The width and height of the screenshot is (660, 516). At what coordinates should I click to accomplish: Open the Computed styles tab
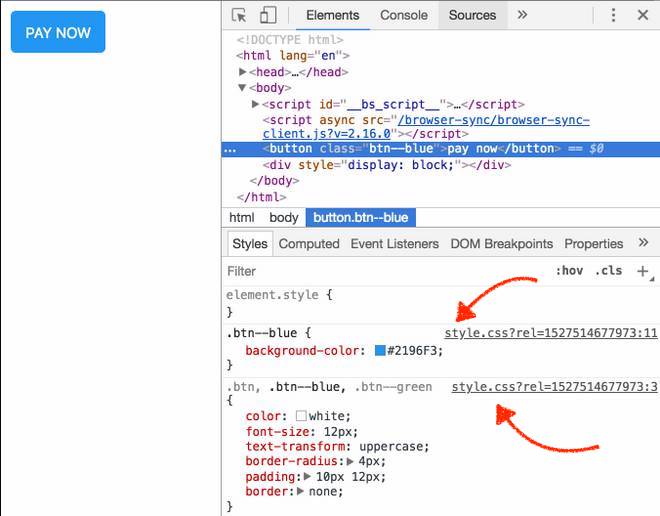pyautogui.click(x=309, y=243)
